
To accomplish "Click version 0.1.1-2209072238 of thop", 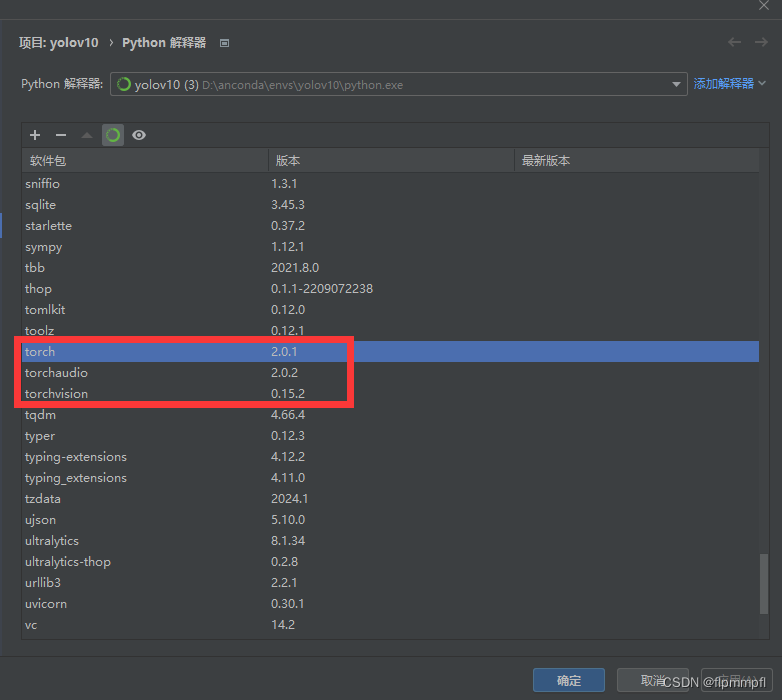I will coord(322,289).
